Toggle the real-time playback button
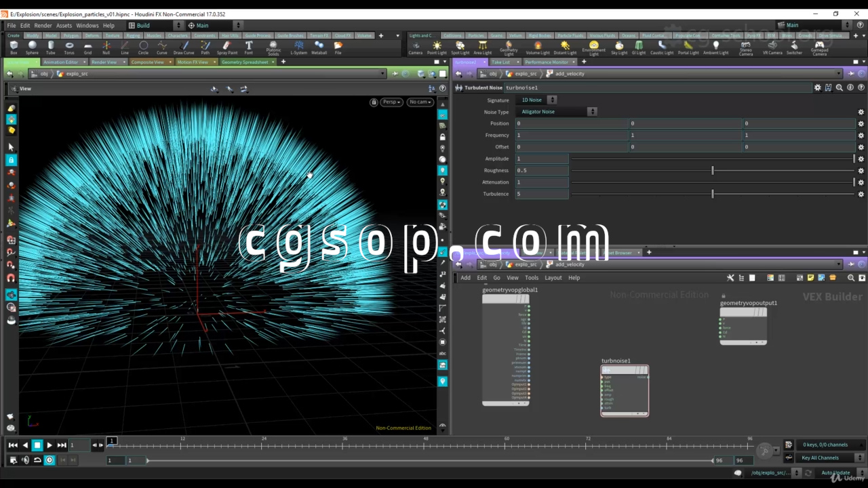This screenshot has height=488, width=868. pyautogui.click(x=50, y=460)
